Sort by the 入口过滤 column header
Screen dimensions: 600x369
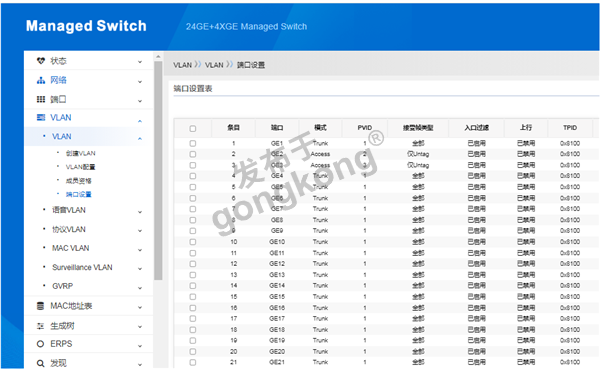tap(476, 128)
